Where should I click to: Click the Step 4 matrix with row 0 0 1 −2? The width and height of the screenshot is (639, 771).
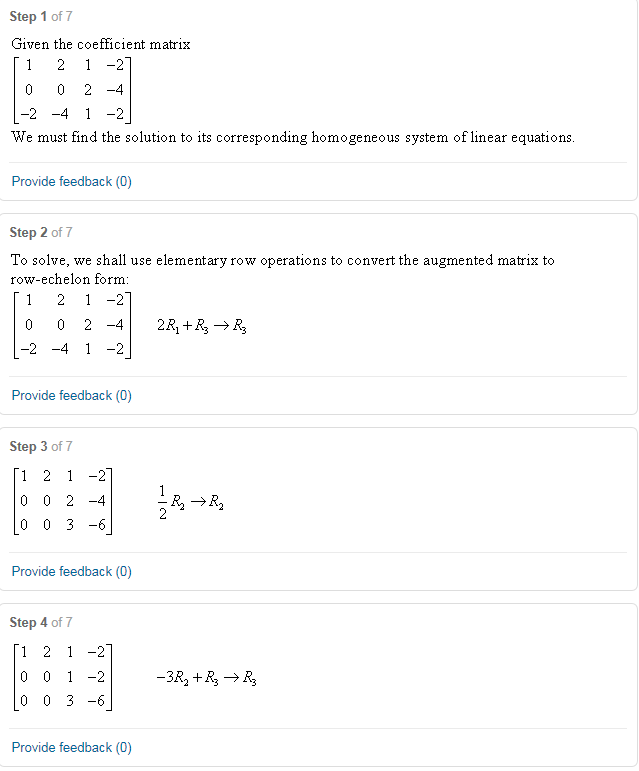pyautogui.click(x=64, y=677)
